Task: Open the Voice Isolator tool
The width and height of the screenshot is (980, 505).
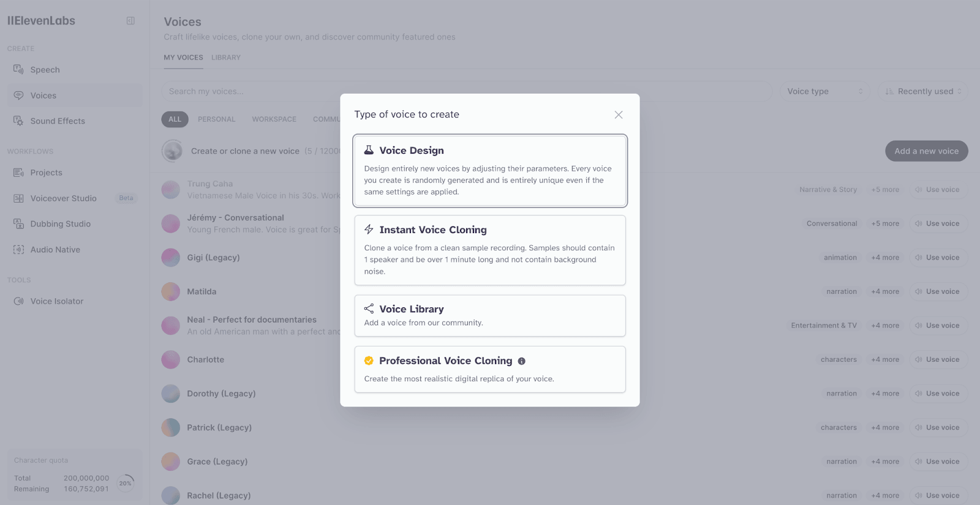Action: pos(57,301)
